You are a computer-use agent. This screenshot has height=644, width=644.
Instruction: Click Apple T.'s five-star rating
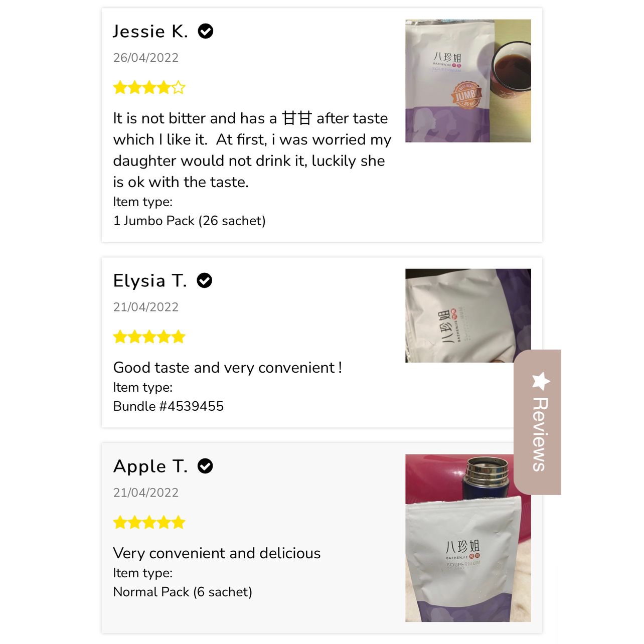click(149, 522)
